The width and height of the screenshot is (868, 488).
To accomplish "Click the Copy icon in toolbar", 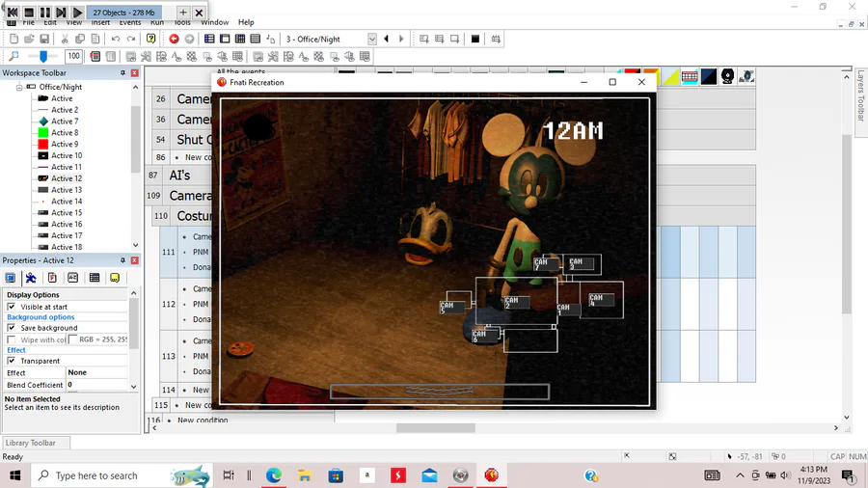I will coord(80,39).
